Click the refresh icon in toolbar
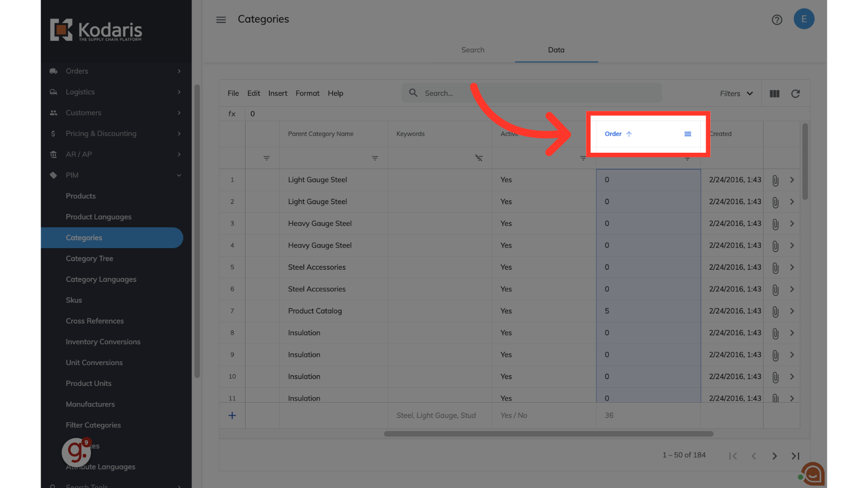The height and width of the screenshot is (488, 868). tap(795, 94)
